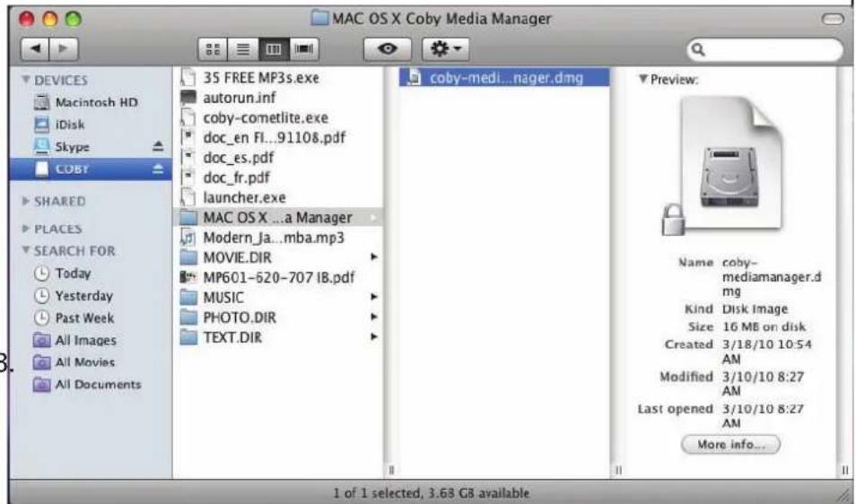Select MUSIC folder
The image size is (856, 504).
tap(278, 297)
